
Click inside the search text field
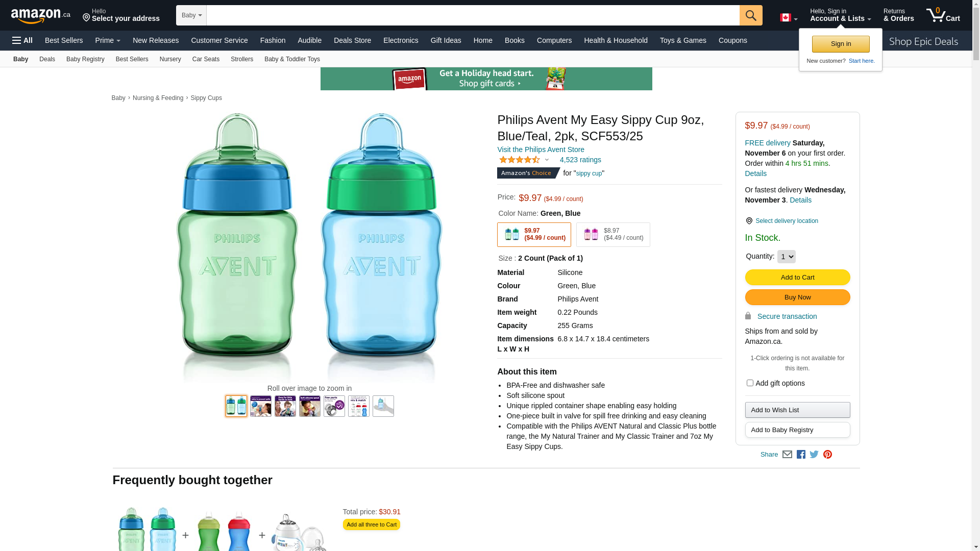coord(473,15)
